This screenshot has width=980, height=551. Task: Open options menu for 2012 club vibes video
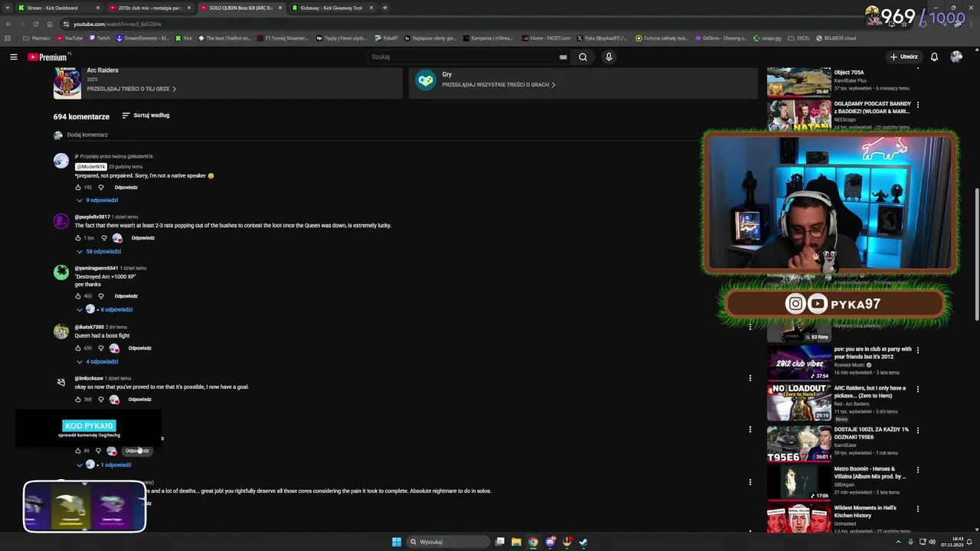click(918, 350)
